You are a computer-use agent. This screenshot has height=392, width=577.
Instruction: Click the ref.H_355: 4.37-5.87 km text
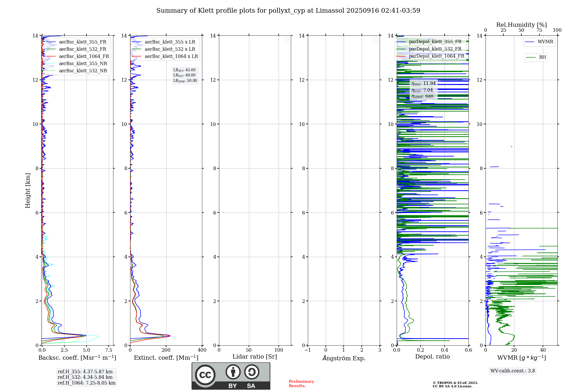(85, 372)
